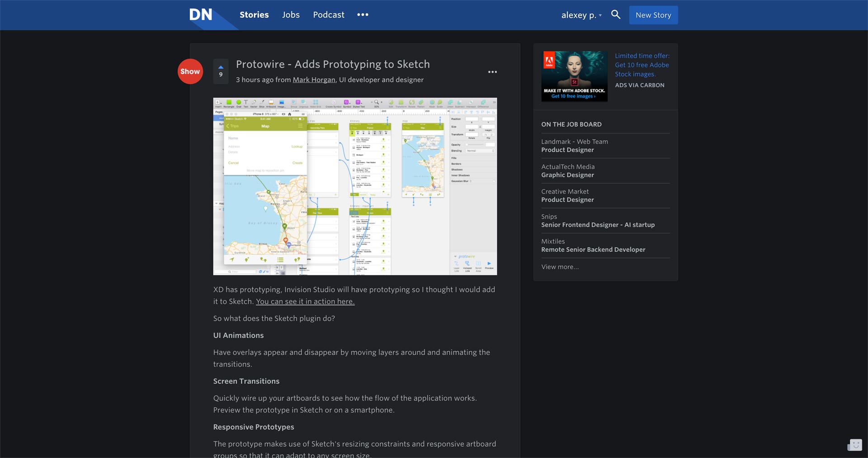The width and height of the screenshot is (868, 458).
Task: Click the DN logo in header
Action: pyautogui.click(x=201, y=14)
